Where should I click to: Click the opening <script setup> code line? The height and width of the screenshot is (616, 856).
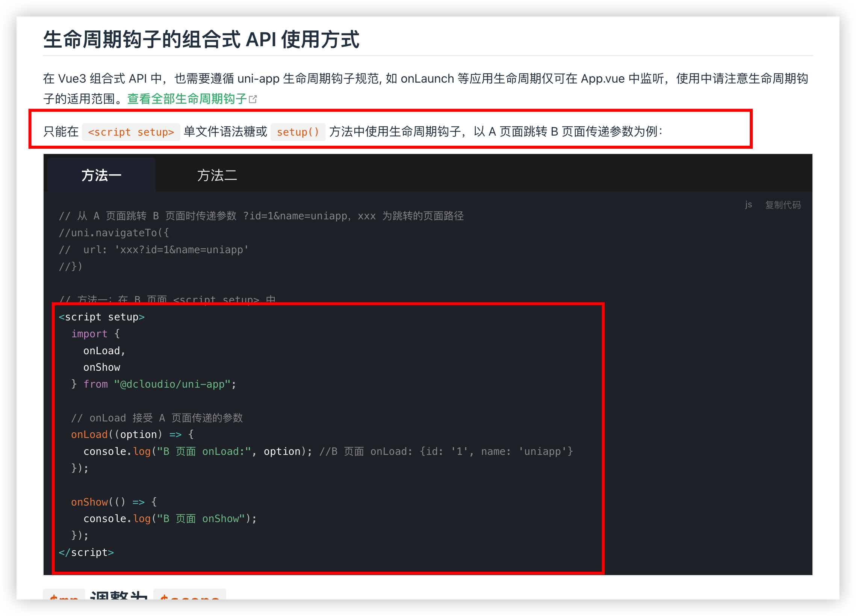coord(101,317)
